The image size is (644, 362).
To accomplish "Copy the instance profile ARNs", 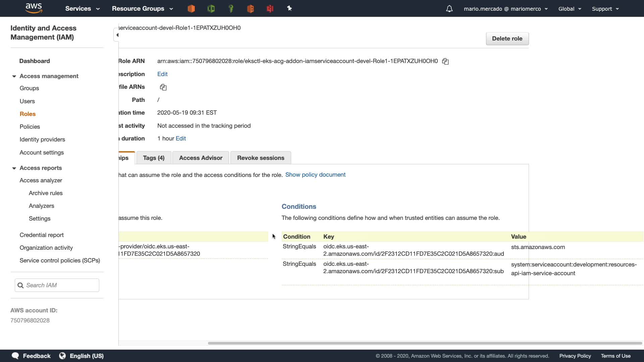I will [163, 87].
